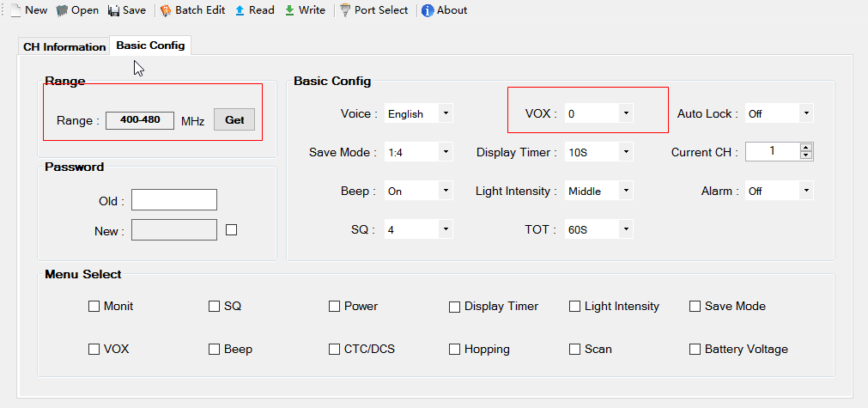
Task: Expand the TOT timeout dropdown
Action: click(x=626, y=228)
